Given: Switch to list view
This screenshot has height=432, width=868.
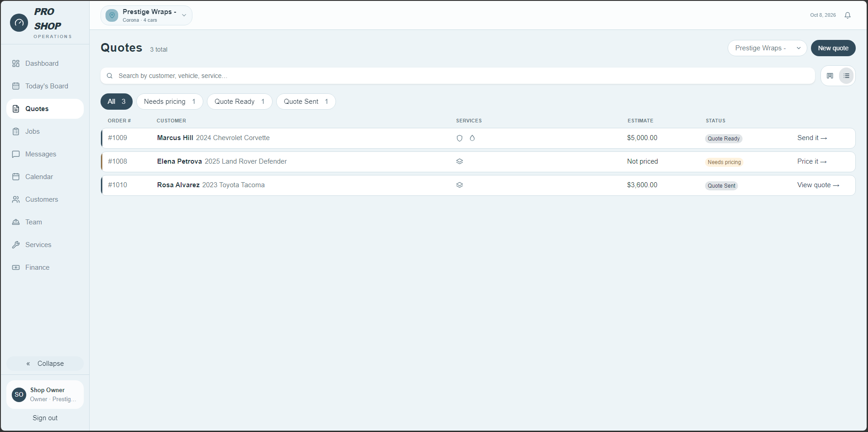Looking at the screenshot, I should pos(846,76).
